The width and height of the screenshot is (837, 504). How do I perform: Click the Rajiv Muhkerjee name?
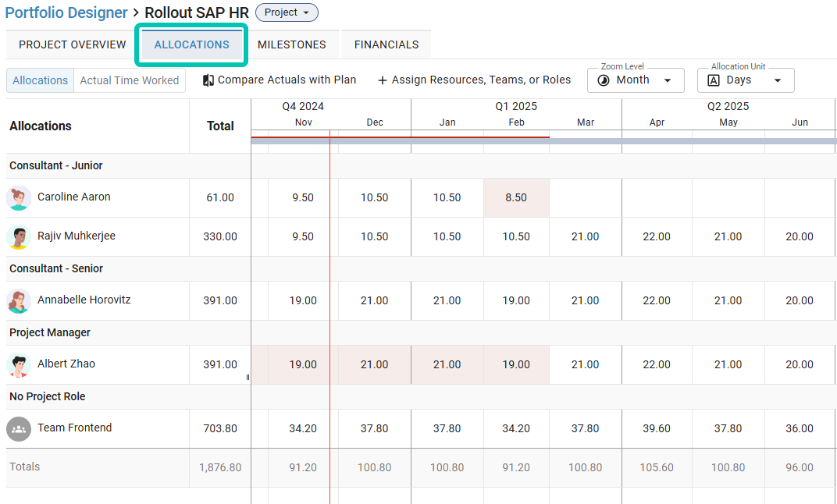click(77, 236)
